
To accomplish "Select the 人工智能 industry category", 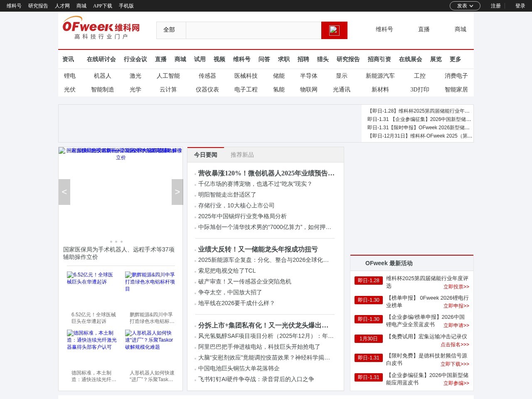I will click(x=168, y=76).
